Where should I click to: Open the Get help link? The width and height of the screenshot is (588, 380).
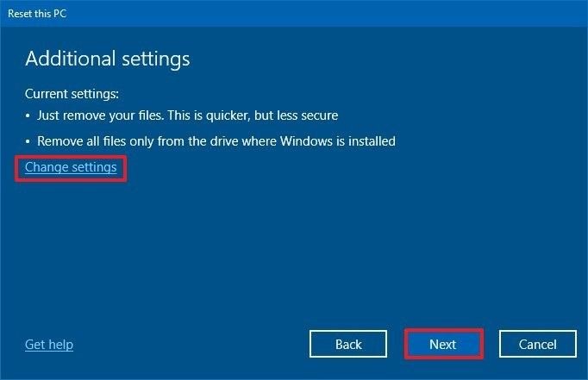coord(49,345)
